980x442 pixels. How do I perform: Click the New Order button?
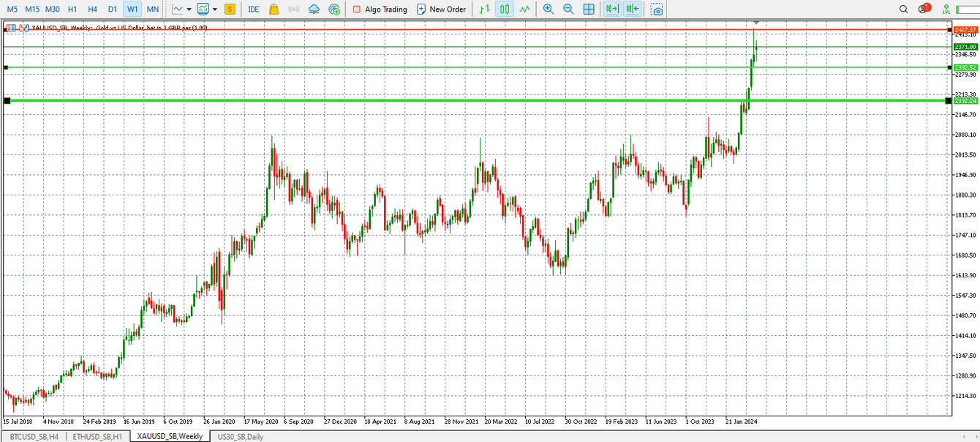click(441, 10)
